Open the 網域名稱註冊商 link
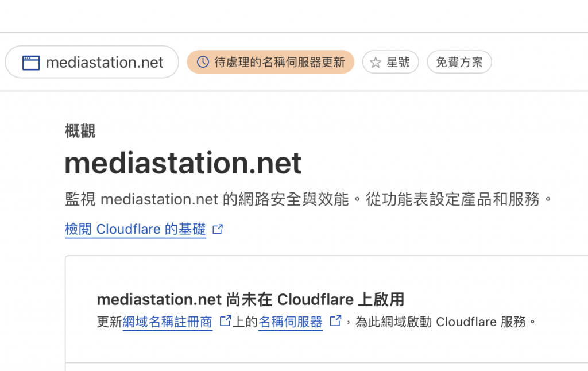588x371 pixels. pos(168,322)
